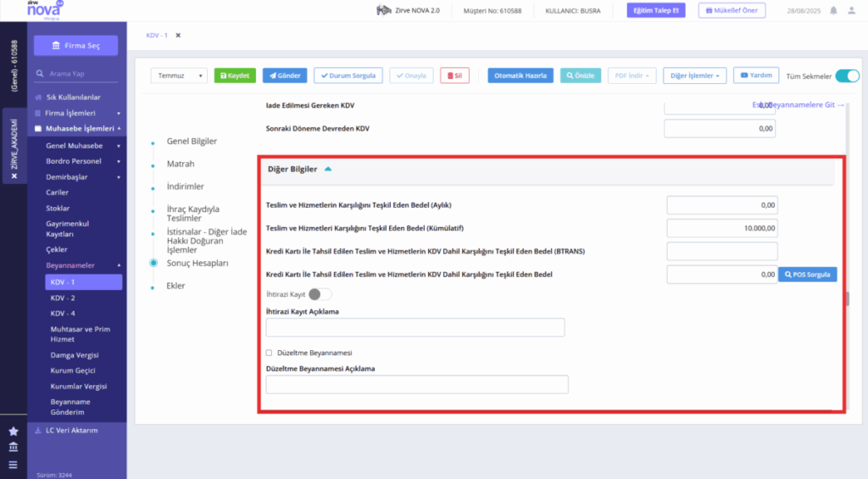Click the Sil delete button

(x=454, y=75)
